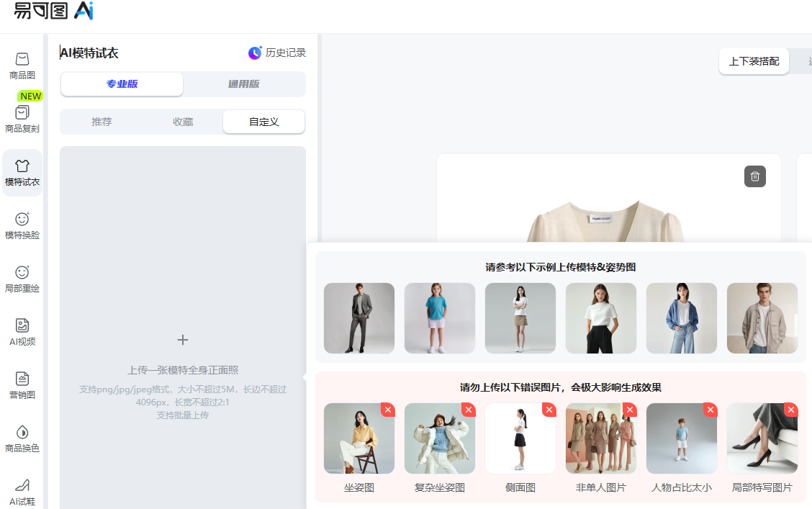Click the 侧面图 caption
This screenshot has height=509, width=812.
point(520,488)
